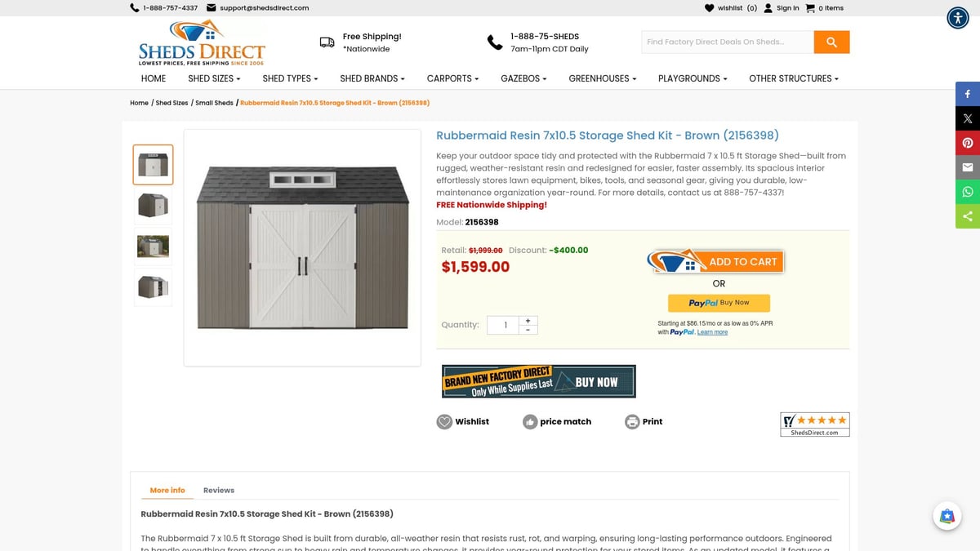Viewport: 980px width, 551px height.
Task: Go to the Home menu item
Action: coord(154,78)
